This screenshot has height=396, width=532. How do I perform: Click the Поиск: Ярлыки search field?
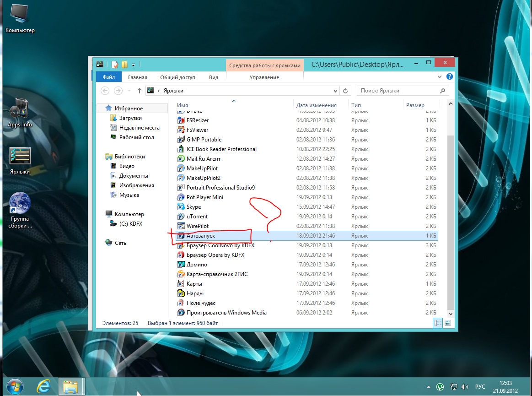[x=403, y=91]
